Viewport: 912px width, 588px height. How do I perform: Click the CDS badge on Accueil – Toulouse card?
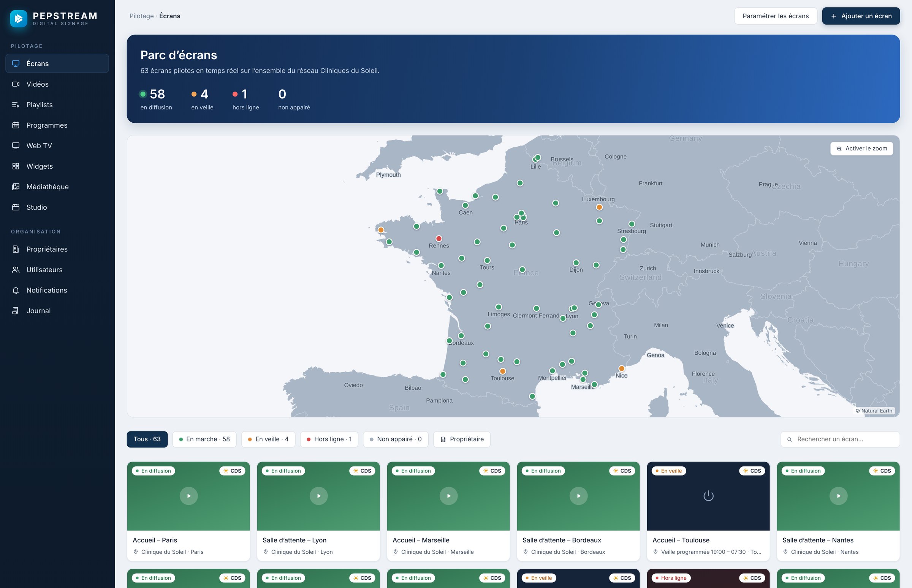752,471
